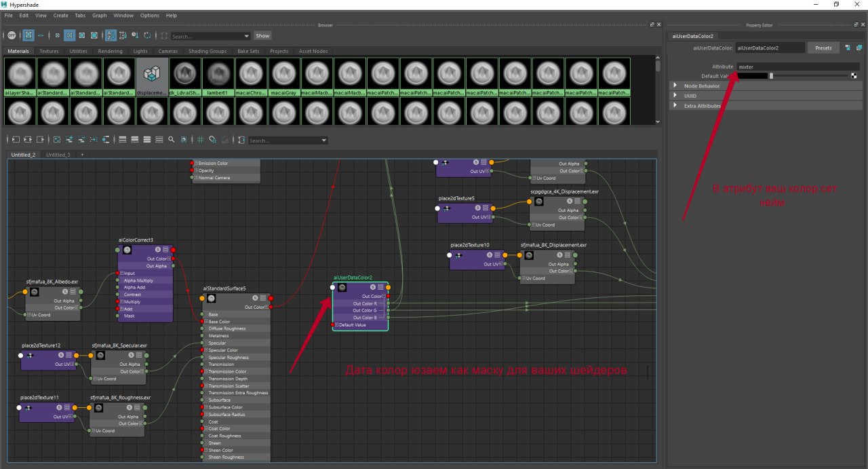Viewport: 868px width, 469px height.
Task: Open the Browser search dropdown arrow
Action: pos(246,36)
